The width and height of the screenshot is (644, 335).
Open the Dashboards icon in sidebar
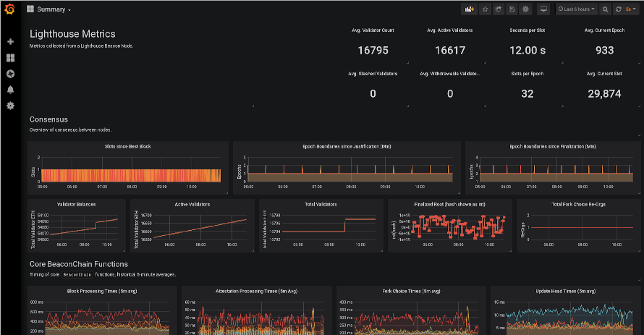click(10, 58)
